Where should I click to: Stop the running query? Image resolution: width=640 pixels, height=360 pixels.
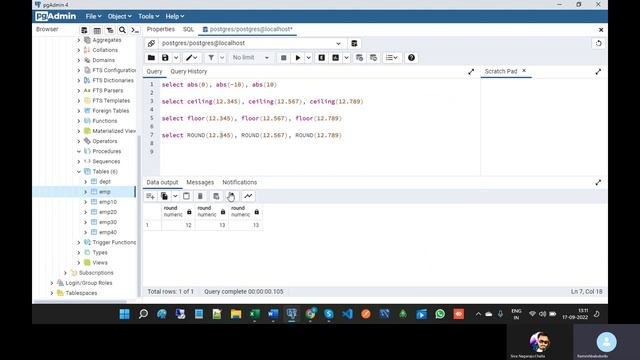click(x=284, y=58)
